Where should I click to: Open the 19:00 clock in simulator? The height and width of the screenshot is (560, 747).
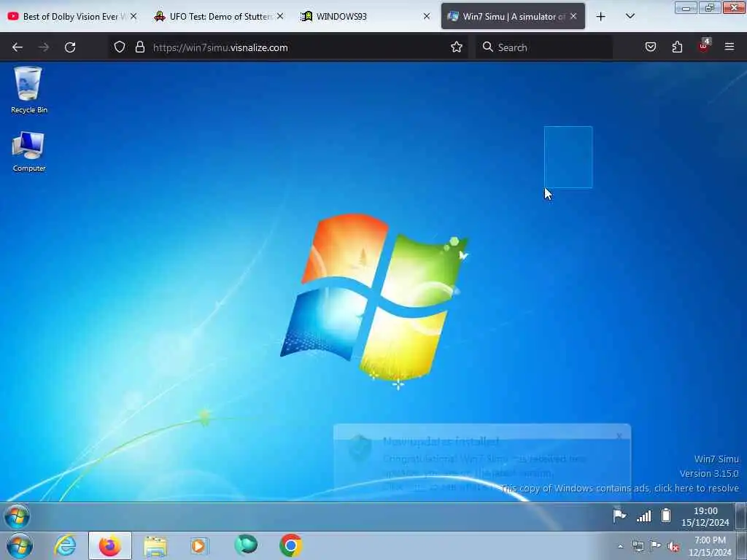(705, 517)
